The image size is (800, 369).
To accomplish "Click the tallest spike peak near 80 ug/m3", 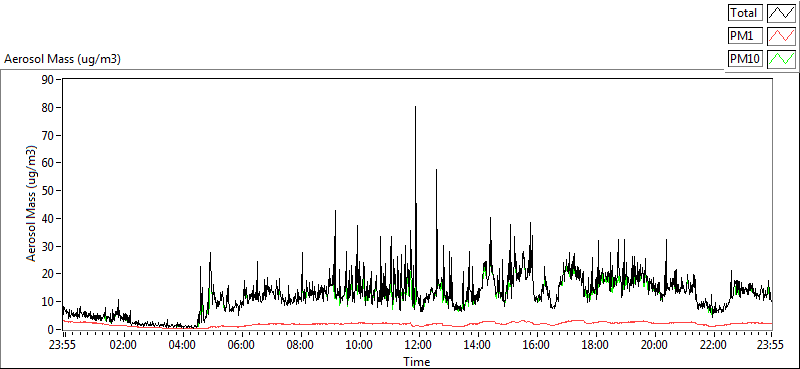I will pos(415,107).
